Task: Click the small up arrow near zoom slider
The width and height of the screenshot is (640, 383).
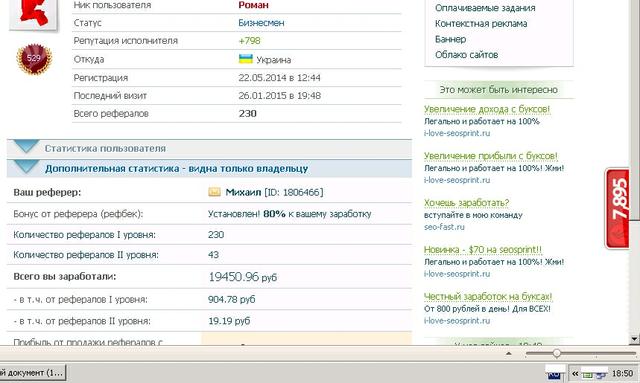Action: 509,354
